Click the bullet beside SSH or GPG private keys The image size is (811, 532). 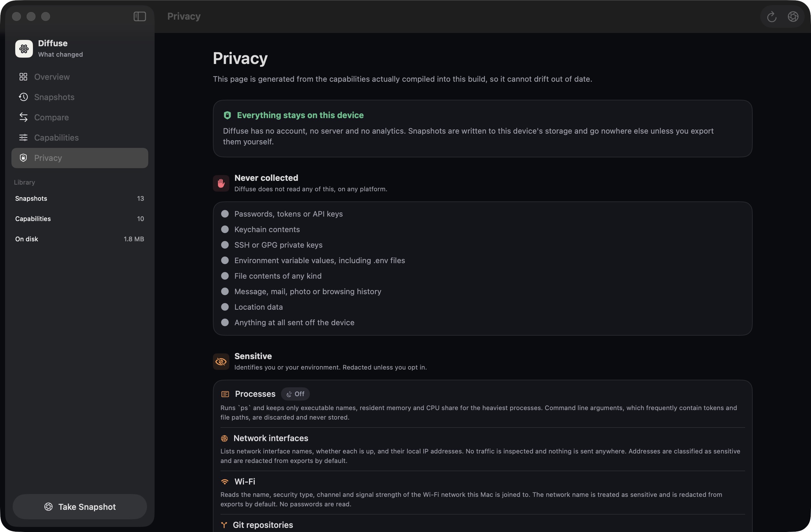225,245
